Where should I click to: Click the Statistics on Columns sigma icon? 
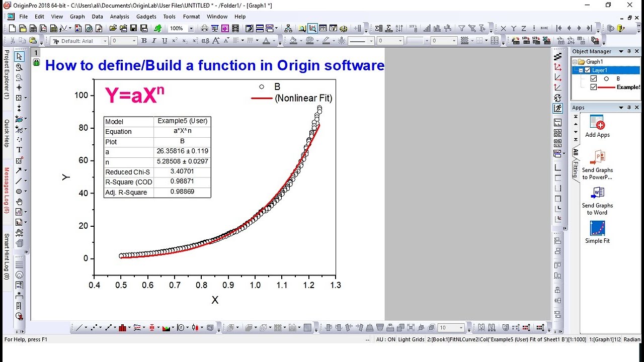(x=379, y=29)
